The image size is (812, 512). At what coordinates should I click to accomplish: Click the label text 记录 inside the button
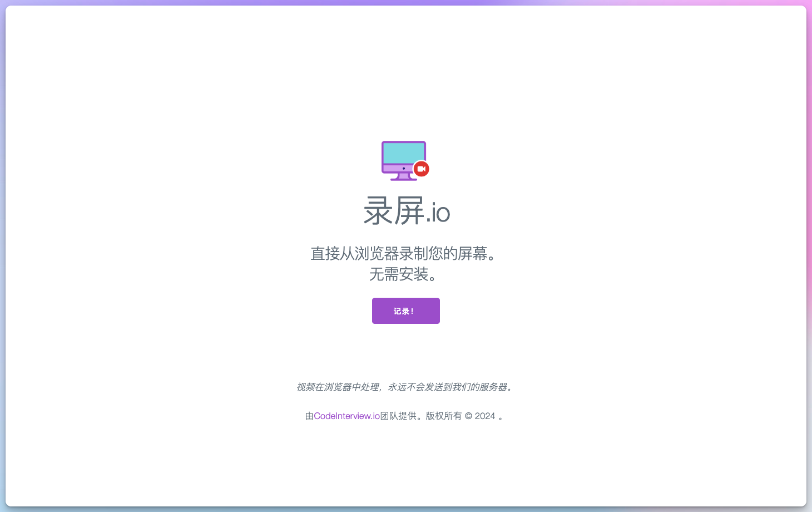(402, 311)
